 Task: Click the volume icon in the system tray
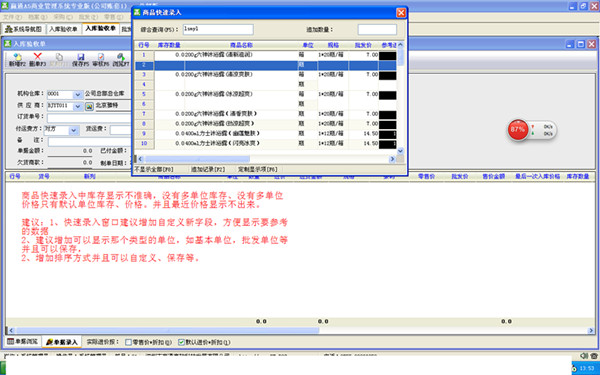pyautogui.click(x=584, y=355)
